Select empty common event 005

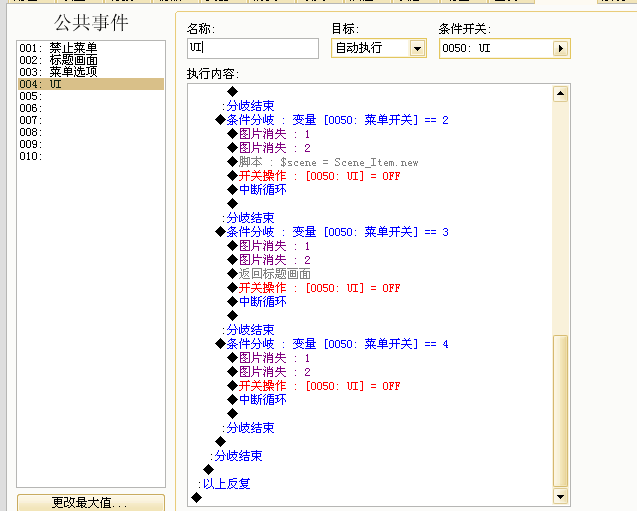pyautogui.click(x=91, y=96)
